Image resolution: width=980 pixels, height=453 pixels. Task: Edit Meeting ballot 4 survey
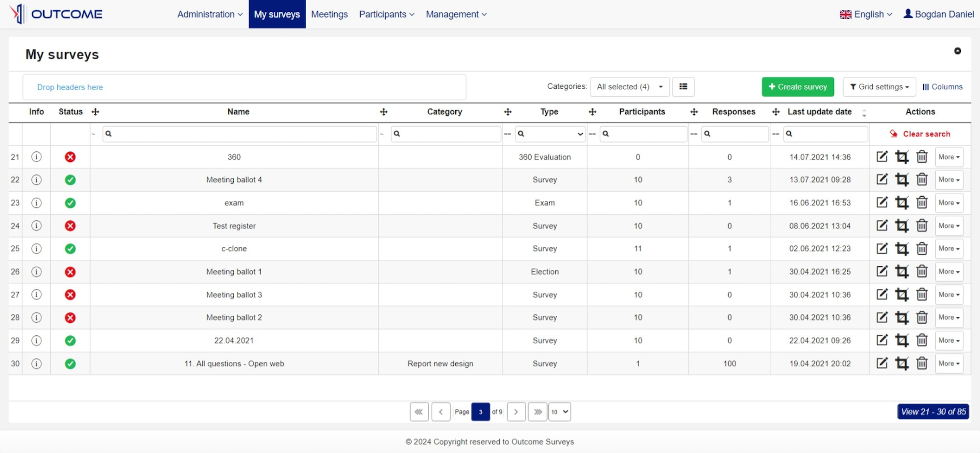point(882,179)
